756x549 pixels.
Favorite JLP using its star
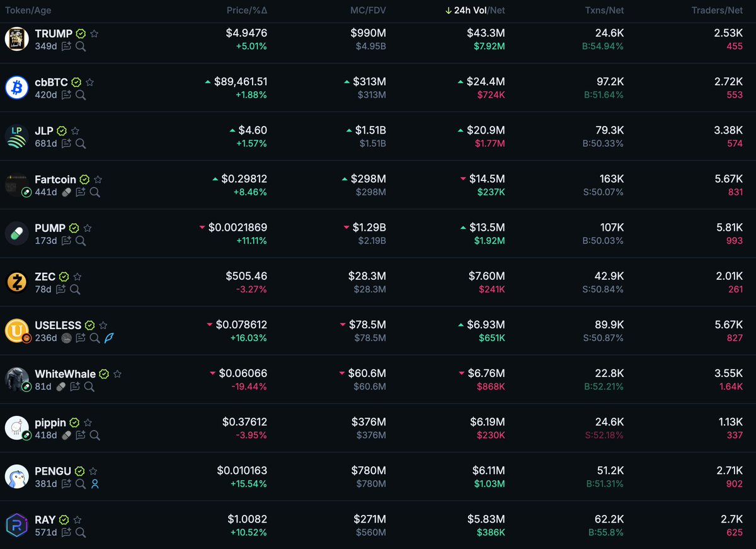coord(76,130)
